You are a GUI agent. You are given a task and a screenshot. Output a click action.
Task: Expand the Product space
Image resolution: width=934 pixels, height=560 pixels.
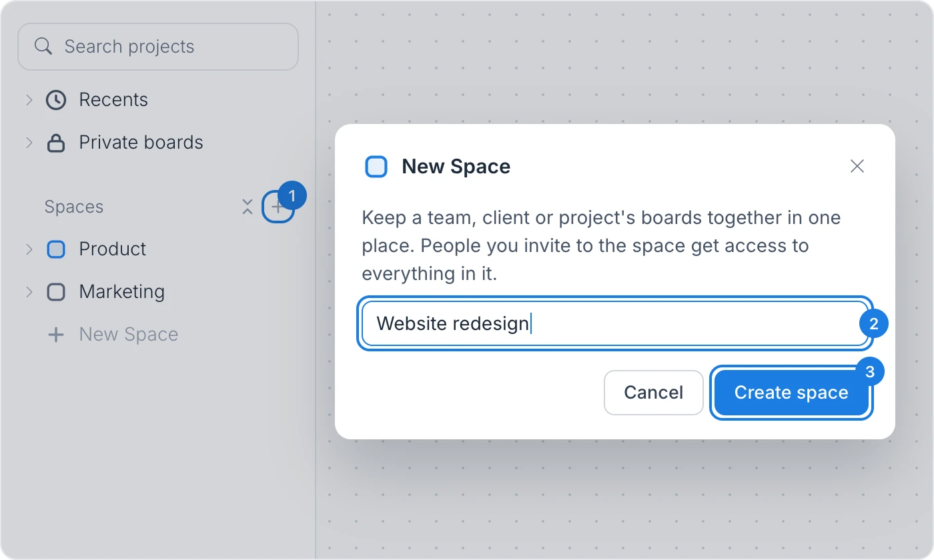29,249
